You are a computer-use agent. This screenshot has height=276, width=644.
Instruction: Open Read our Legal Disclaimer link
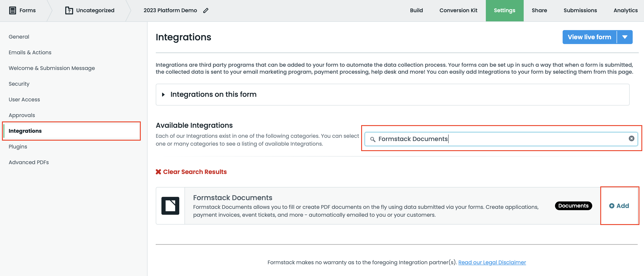(x=492, y=262)
